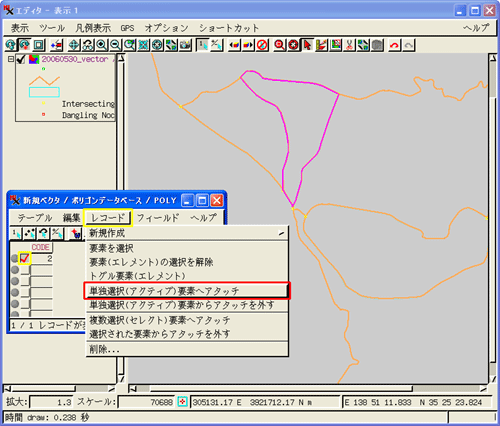Open the レコード menu in database window
Screen dimensions: 500x426
[x=108, y=218]
